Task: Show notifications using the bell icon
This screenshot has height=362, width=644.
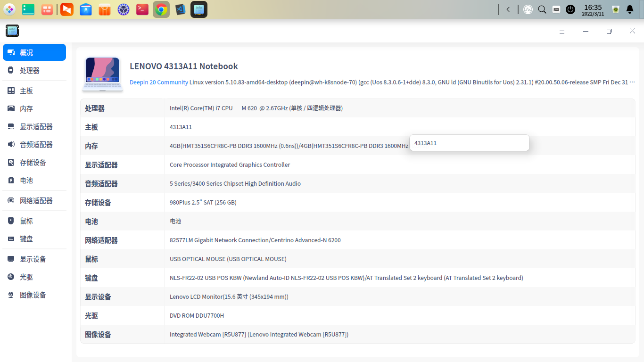Action: click(x=629, y=9)
